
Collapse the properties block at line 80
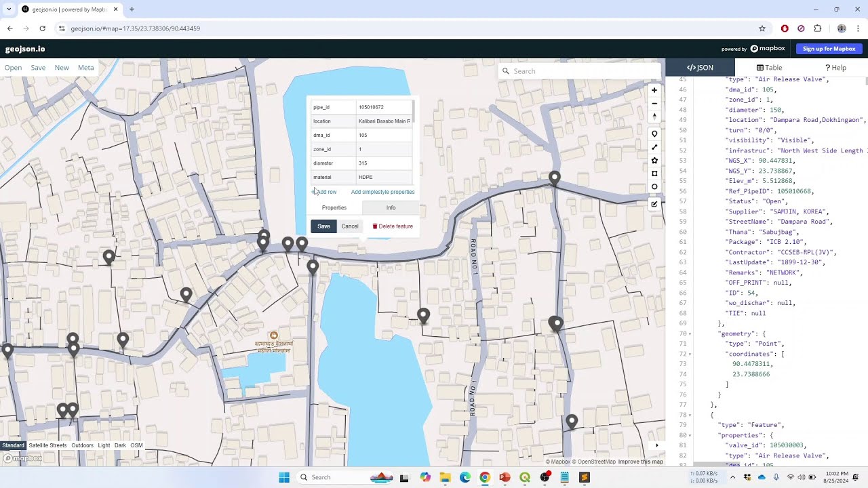690,436
